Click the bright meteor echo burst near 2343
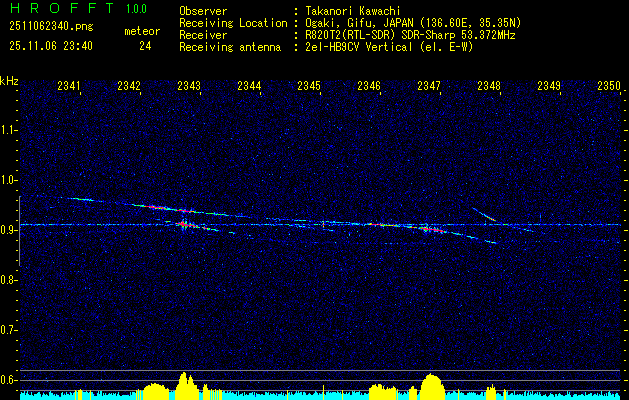Image resolution: width=629 pixels, height=400 pixels. pos(185,224)
